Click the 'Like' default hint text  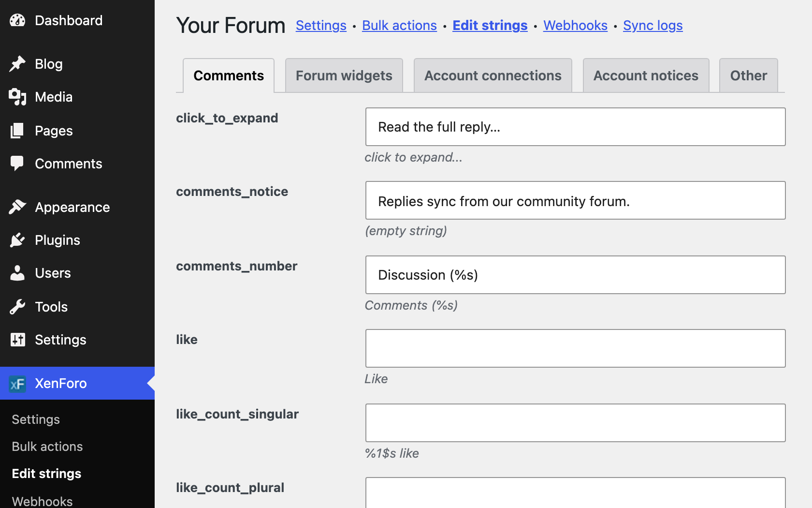pos(376,379)
